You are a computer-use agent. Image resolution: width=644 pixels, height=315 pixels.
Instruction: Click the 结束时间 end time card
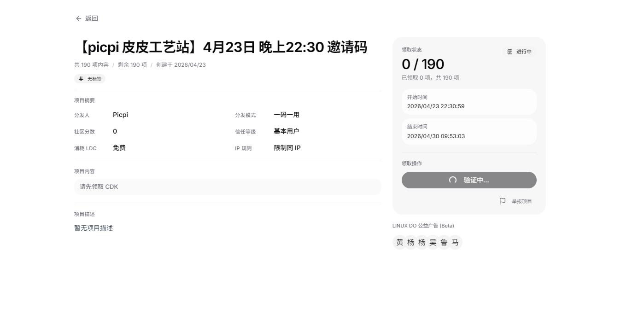469,132
